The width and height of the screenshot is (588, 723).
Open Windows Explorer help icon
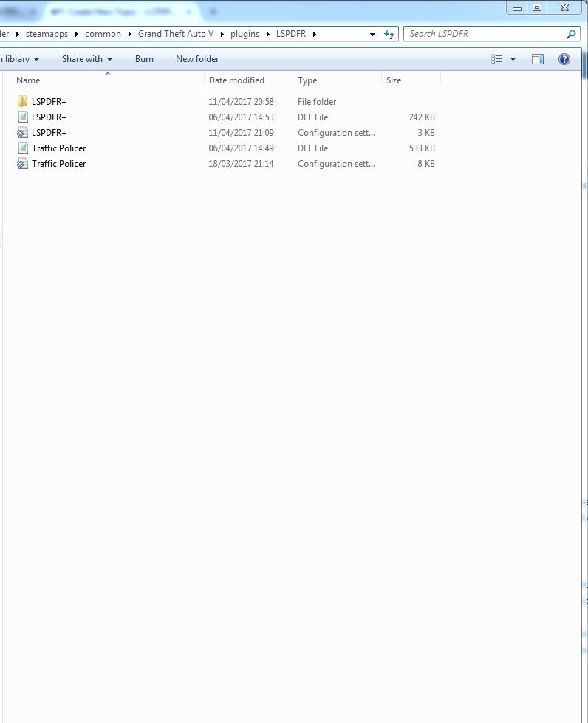(564, 59)
